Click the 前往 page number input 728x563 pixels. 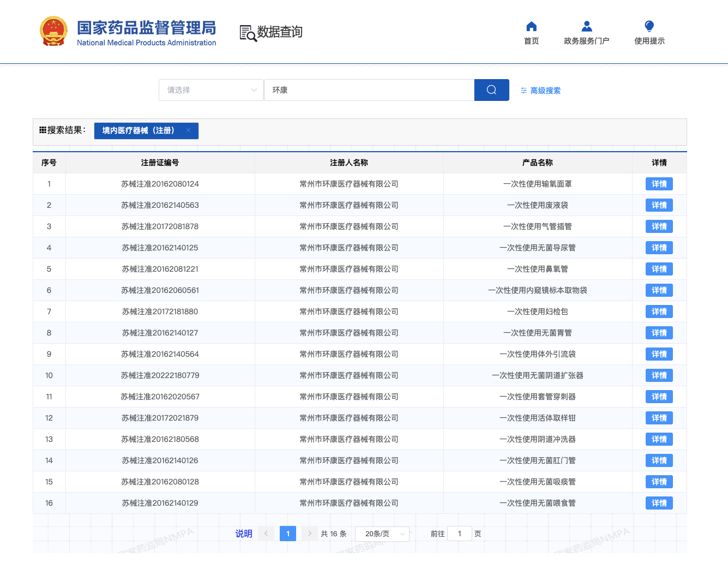[x=459, y=534]
